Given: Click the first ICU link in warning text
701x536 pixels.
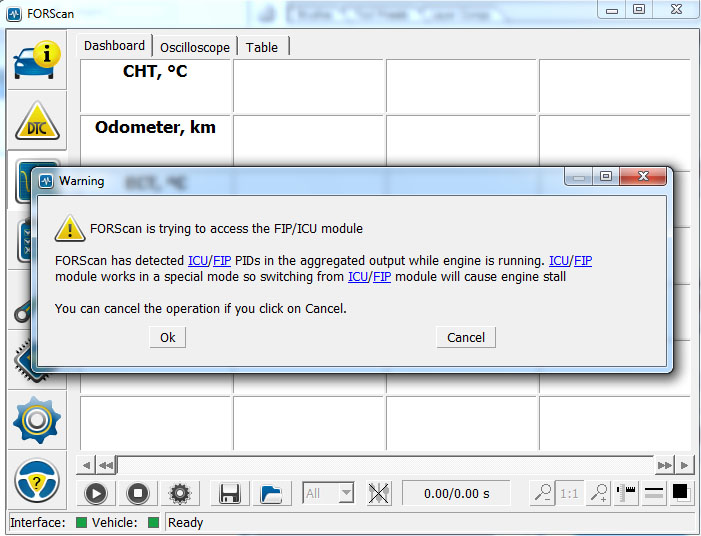Looking at the screenshot, I should tap(198, 261).
